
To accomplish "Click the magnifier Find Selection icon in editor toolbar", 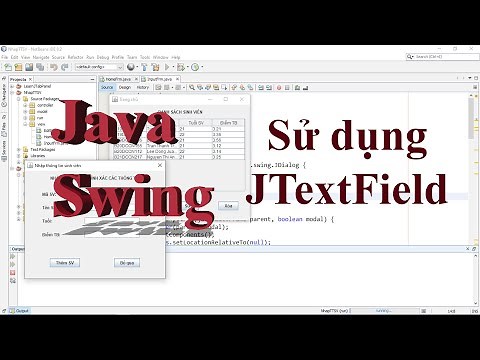I will coord(192,88).
